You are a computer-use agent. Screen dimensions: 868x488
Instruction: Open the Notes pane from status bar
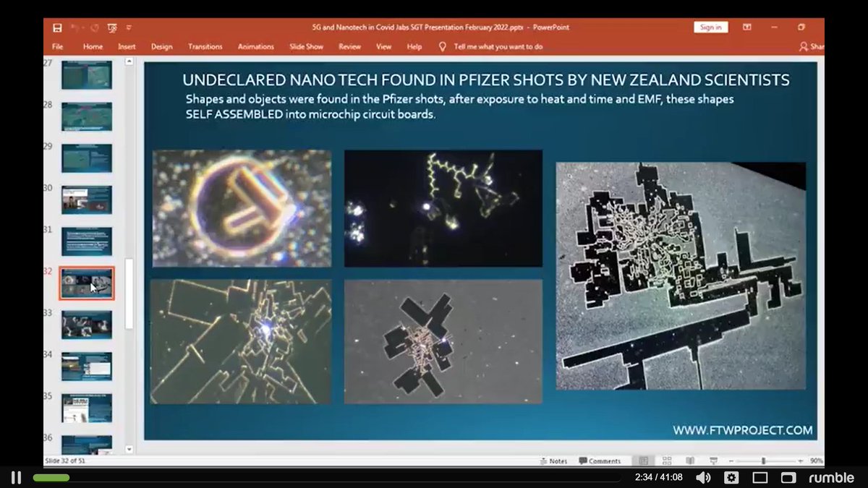[x=554, y=461]
